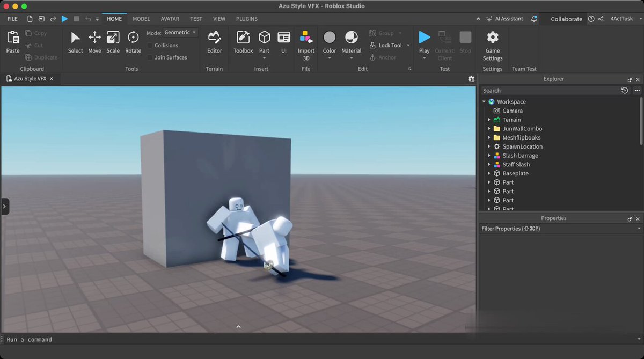Switch to the MODEL ribbon tab

[141, 19]
